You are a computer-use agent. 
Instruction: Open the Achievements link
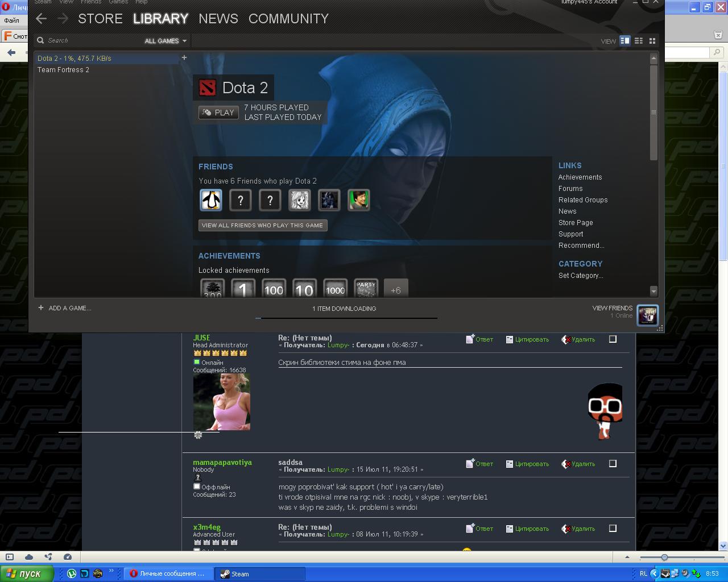[580, 177]
